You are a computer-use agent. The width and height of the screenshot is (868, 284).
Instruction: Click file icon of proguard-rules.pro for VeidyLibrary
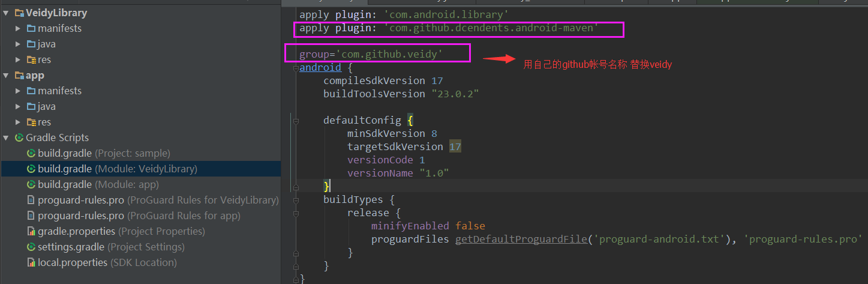point(31,200)
